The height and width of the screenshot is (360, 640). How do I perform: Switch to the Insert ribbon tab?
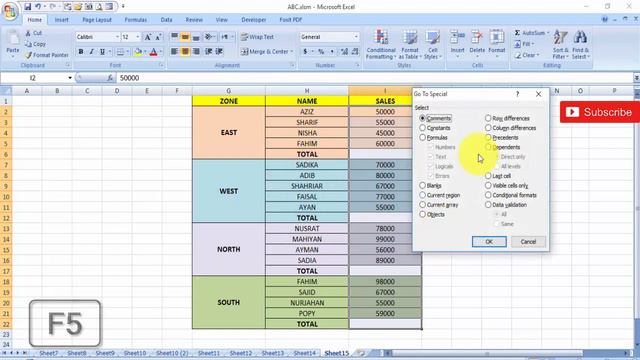tap(62, 20)
